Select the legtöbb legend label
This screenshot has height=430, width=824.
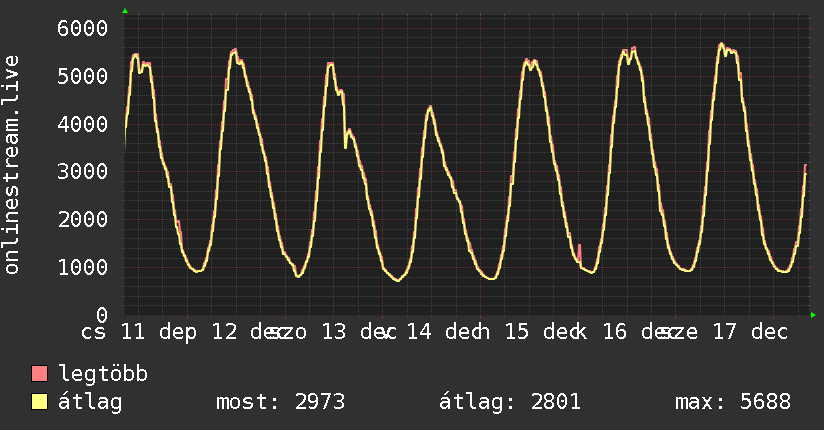(103, 373)
